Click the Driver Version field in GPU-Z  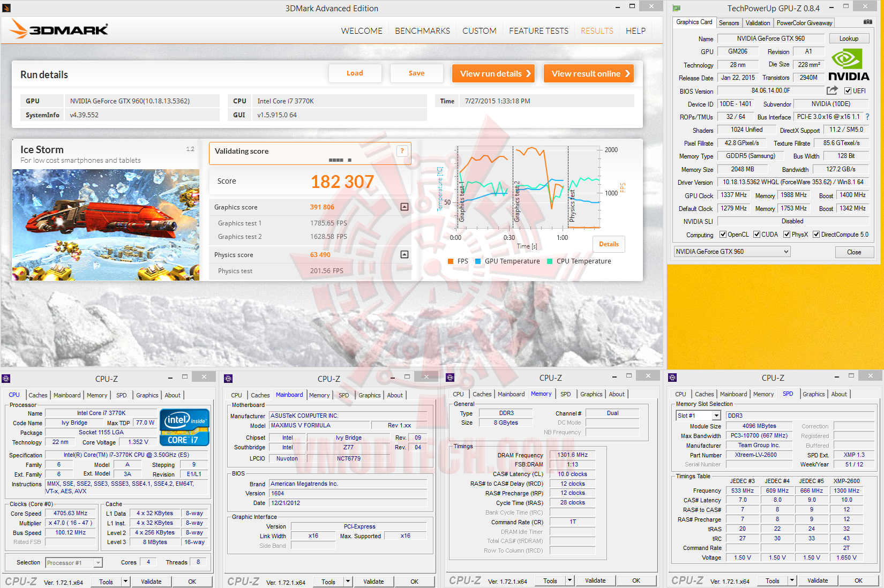pyautogui.click(x=793, y=182)
